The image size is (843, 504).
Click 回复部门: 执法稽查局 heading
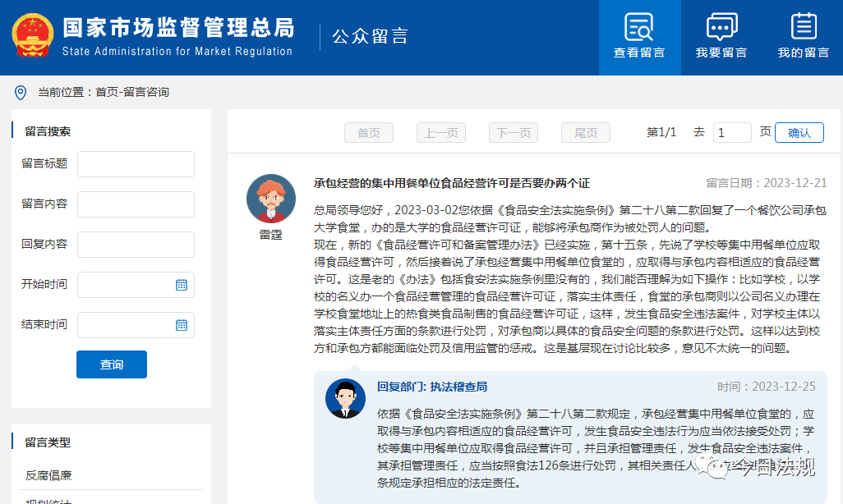click(432, 387)
